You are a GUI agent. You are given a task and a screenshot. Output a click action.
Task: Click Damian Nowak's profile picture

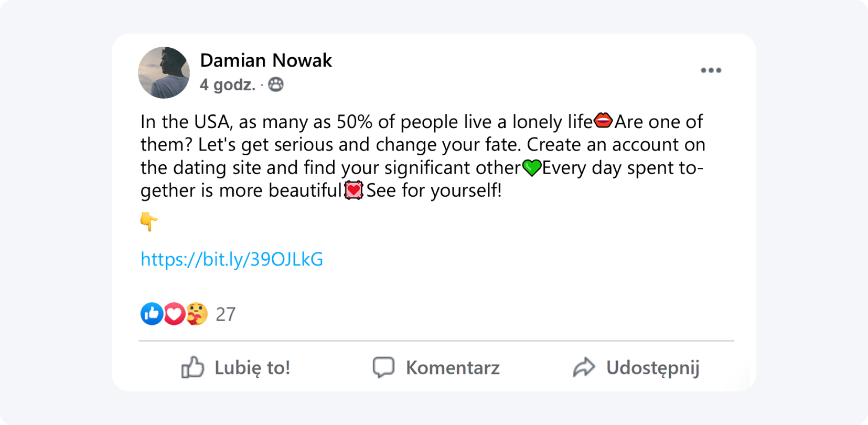click(163, 73)
